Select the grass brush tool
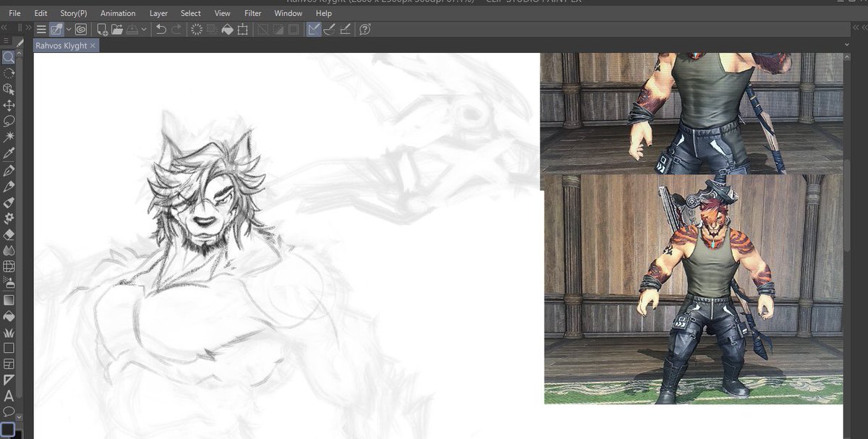This screenshot has width=868, height=439. 9,333
